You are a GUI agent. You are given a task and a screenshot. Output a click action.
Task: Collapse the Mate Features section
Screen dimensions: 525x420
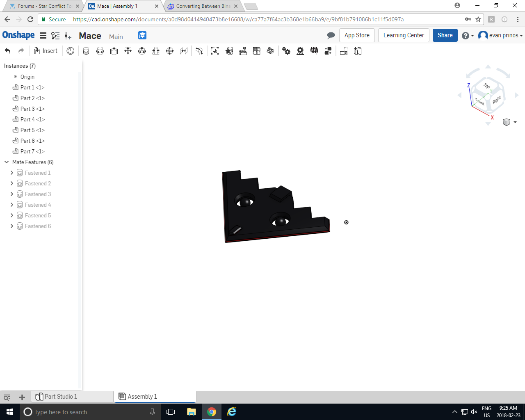pos(7,162)
